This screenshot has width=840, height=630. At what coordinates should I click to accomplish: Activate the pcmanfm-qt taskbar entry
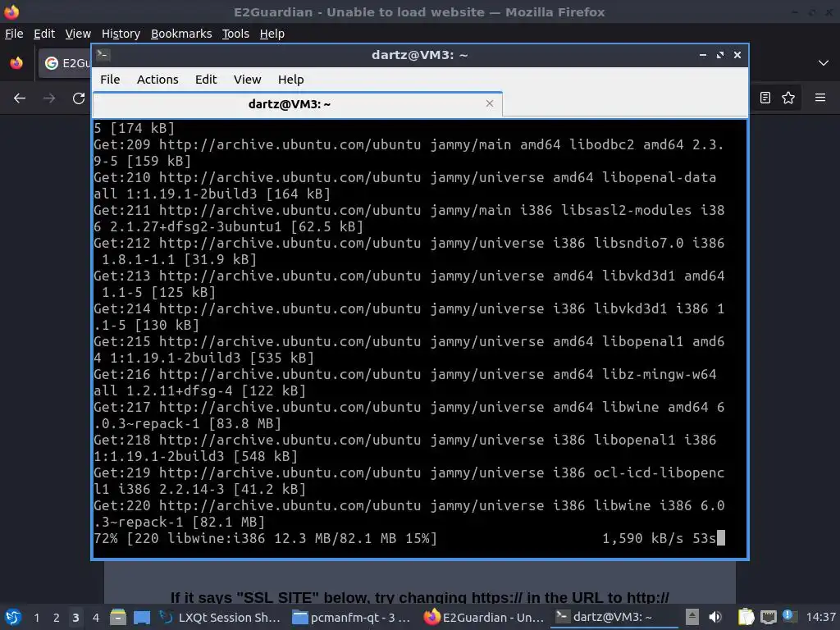tap(351, 618)
